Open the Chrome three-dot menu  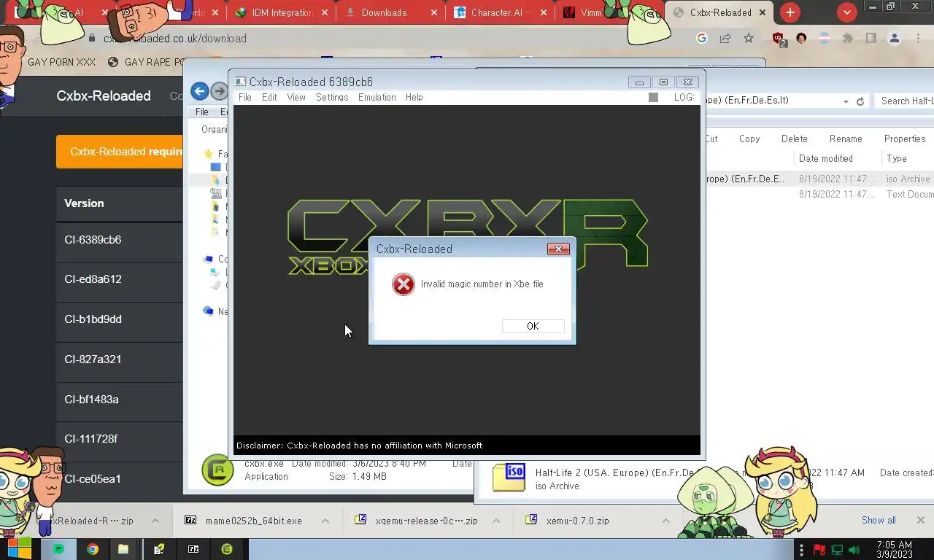coord(918,39)
